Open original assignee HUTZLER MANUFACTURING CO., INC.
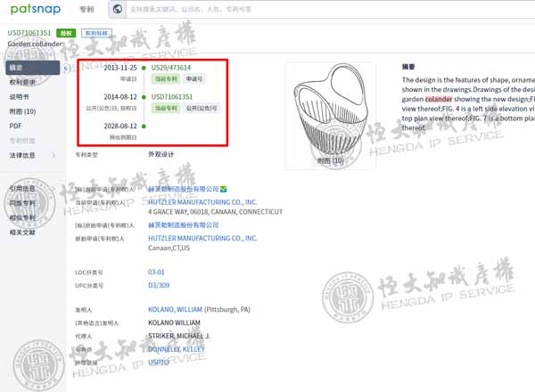Viewport: 535px width, 392px height. pos(202,238)
